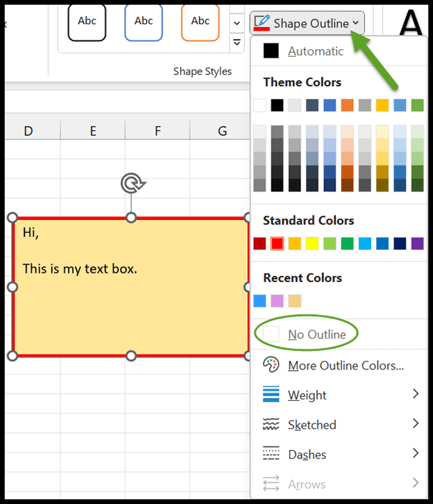
Task: Click column F header
Action: [157, 131]
